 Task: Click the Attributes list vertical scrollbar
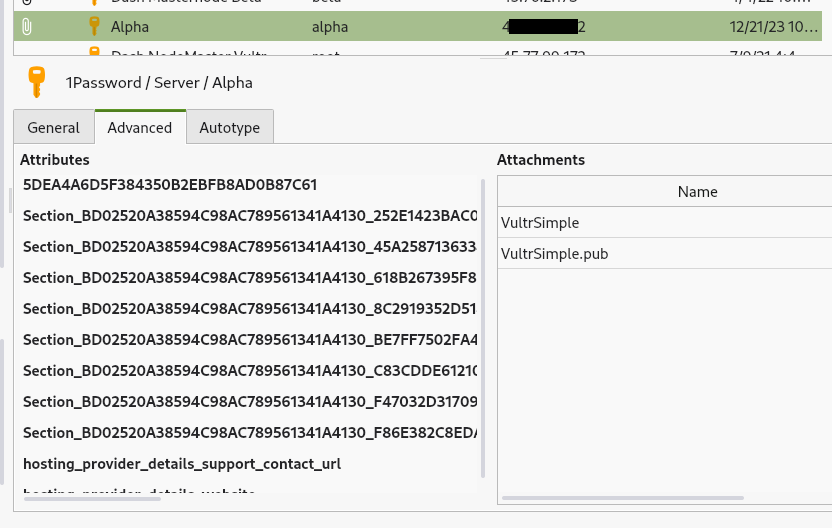[x=483, y=328]
